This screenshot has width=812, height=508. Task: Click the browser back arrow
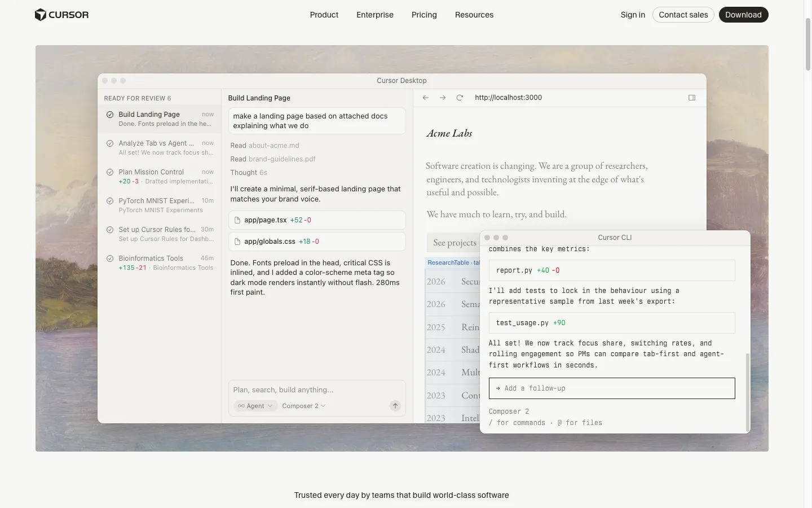coord(426,98)
